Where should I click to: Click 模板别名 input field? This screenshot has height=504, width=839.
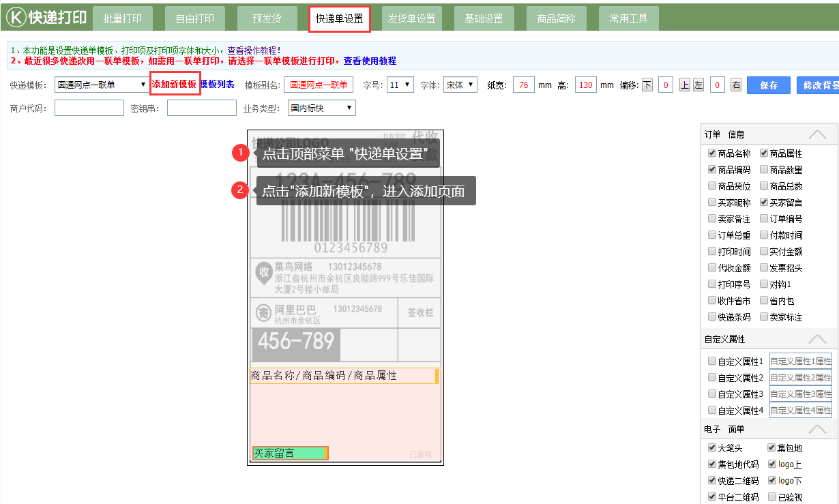tap(319, 85)
